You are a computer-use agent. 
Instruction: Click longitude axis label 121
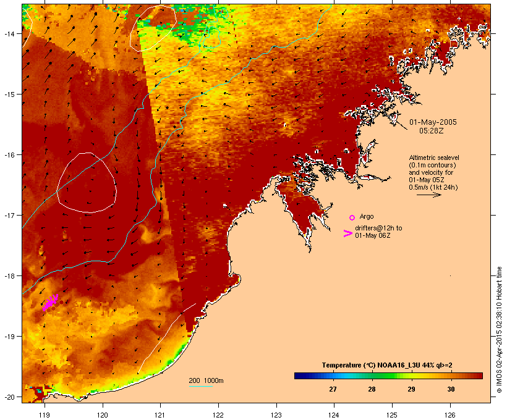[x=160, y=415]
